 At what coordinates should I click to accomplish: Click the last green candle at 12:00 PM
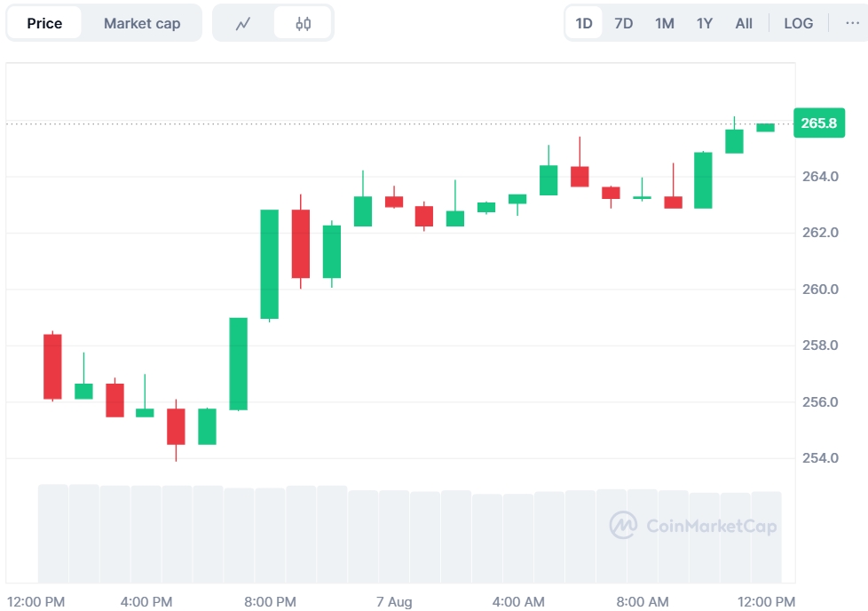pyautogui.click(x=765, y=128)
